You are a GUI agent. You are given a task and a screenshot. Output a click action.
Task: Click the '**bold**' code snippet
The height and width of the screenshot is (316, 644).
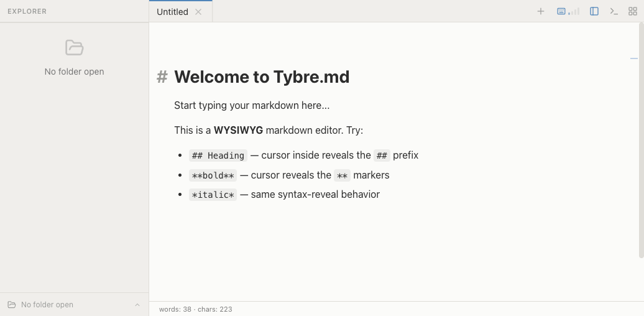tap(213, 175)
